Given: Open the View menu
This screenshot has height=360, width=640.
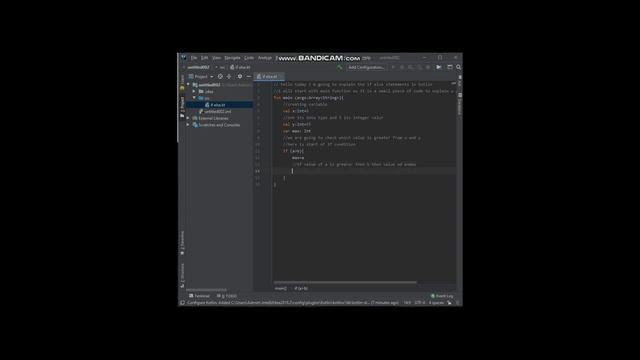Looking at the screenshot, I should [216, 58].
